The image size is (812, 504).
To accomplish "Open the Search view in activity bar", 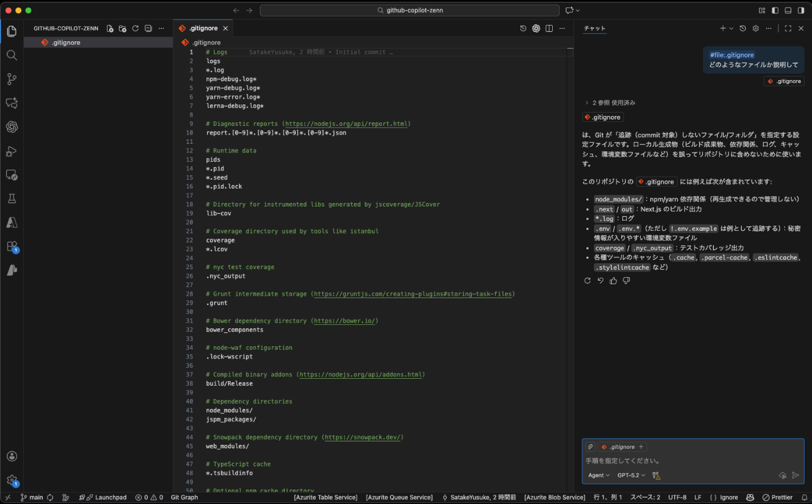I will (12, 55).
